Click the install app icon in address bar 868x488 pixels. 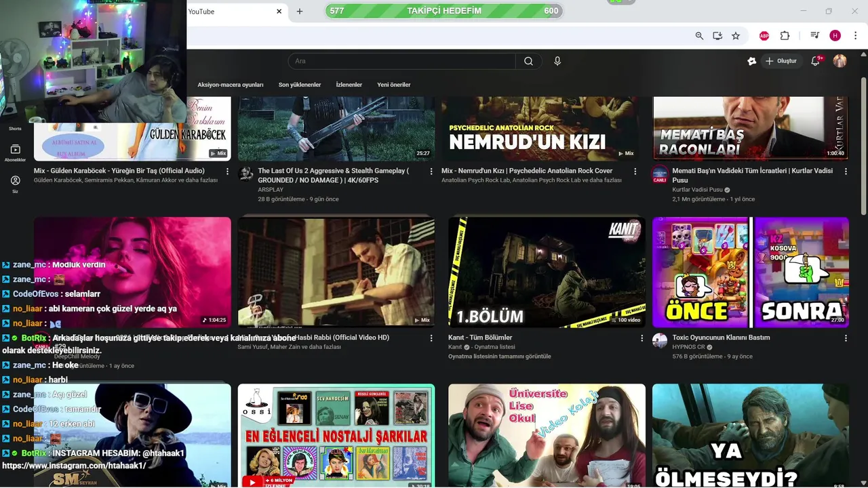point(717,36)
